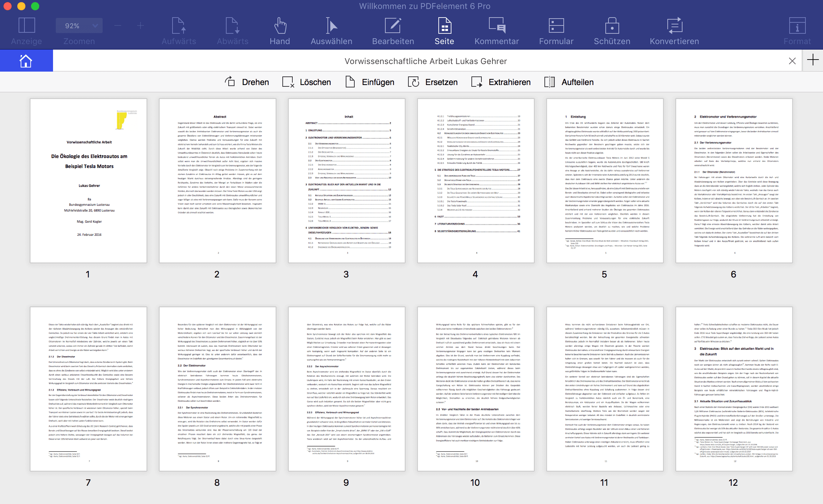Go to next page with Abwärts
Image resolution: width=823 pixels, height=504 pixels.
pos(232,31)
